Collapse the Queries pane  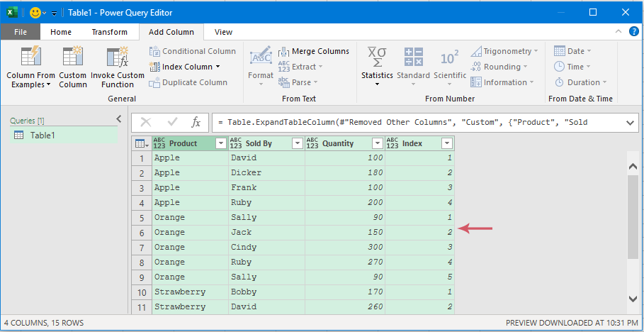pos(119,119)
